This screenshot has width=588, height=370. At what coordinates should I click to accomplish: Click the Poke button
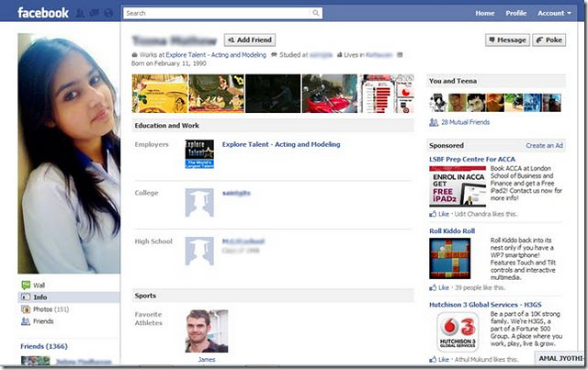(x=549, y=40)
